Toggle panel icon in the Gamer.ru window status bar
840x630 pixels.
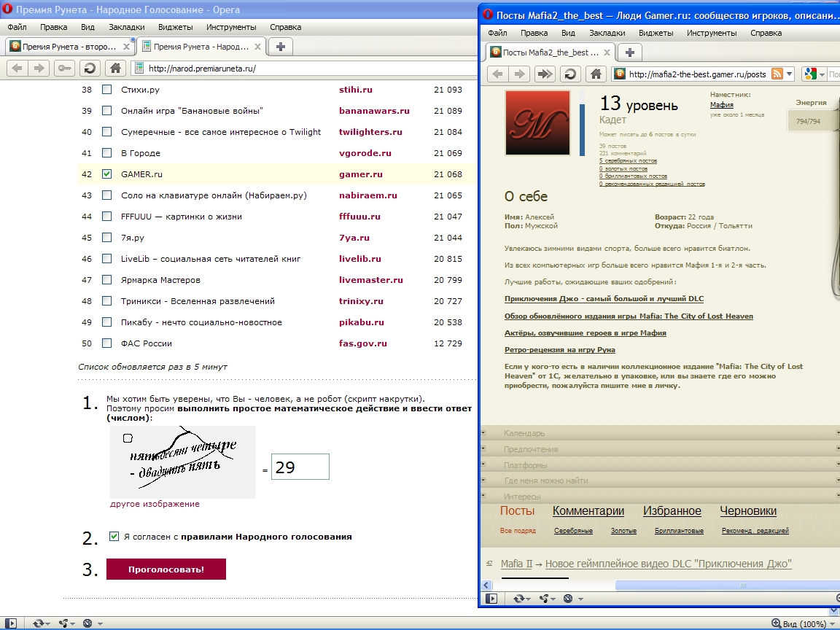click(x=491, y=599)
